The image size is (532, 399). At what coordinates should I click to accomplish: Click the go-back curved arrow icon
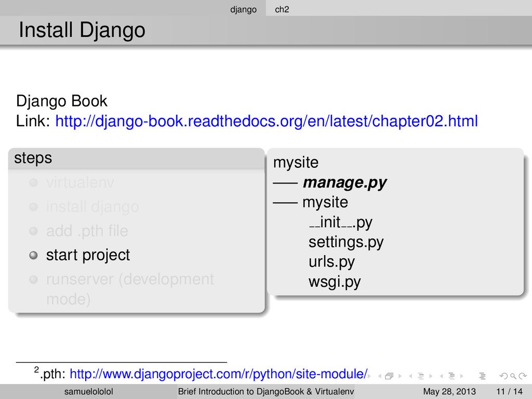[504, 376]
